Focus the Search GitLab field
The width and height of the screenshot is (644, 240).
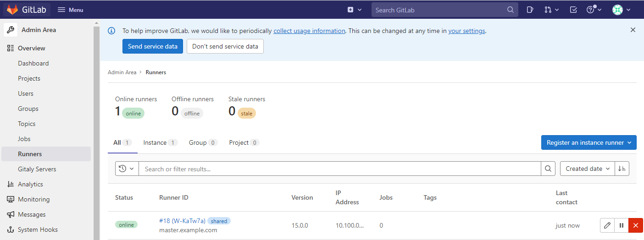pos(444,10)
